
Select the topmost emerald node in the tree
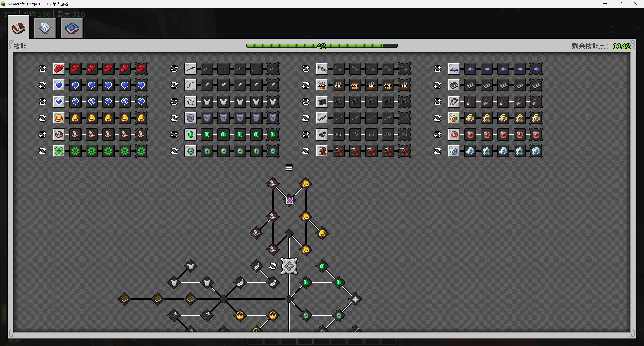pos(322,266)
